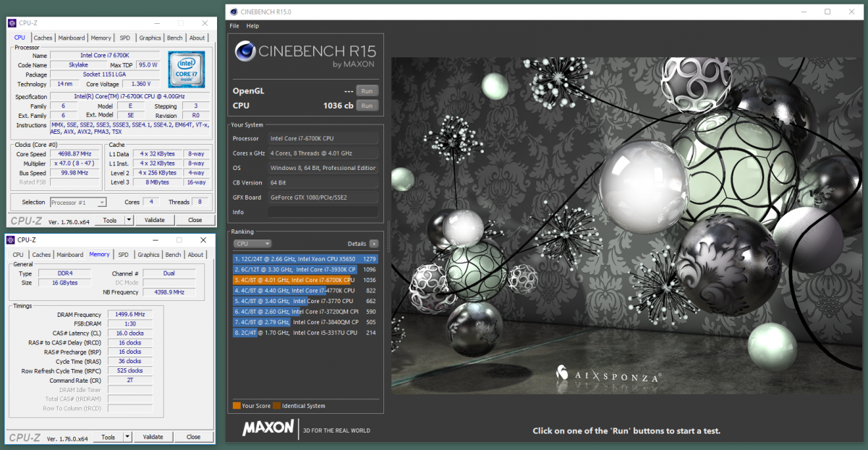
Task: Switch to the Mainboard tab in the processor CPU-Z window
Action: coord(72,38)
